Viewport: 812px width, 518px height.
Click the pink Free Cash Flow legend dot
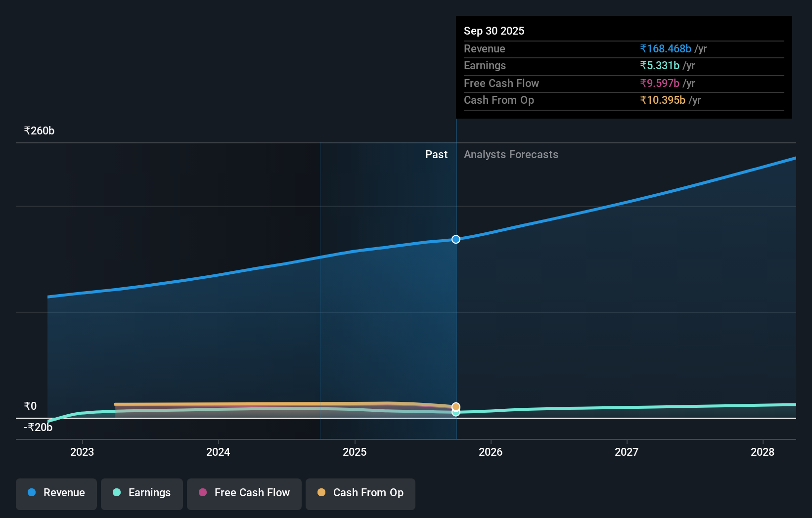tap(202, 493)
